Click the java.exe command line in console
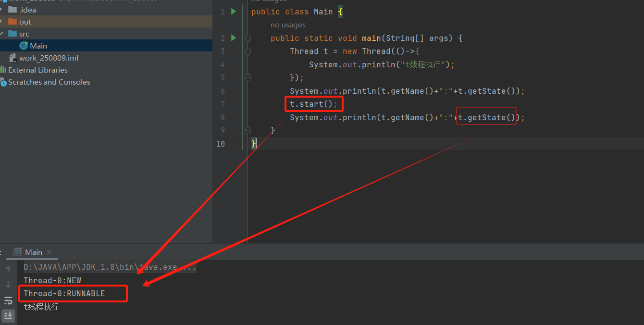 pyautogui.click(x=110, y=267)
